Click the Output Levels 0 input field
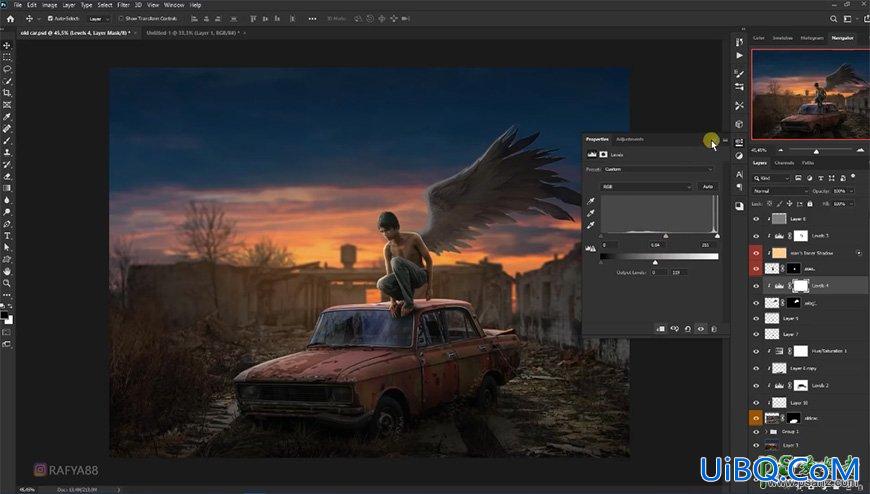Viewport: 870px width, 494px height. point(660,273)
